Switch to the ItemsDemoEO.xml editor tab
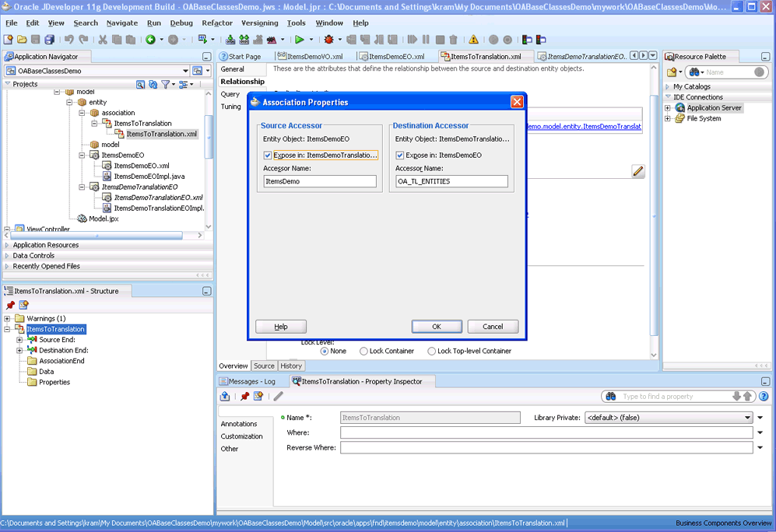 pos(392,56)
